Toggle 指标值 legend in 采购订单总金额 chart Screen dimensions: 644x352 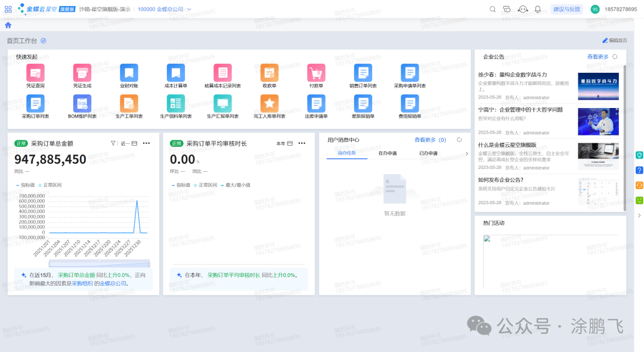point(26,185)
